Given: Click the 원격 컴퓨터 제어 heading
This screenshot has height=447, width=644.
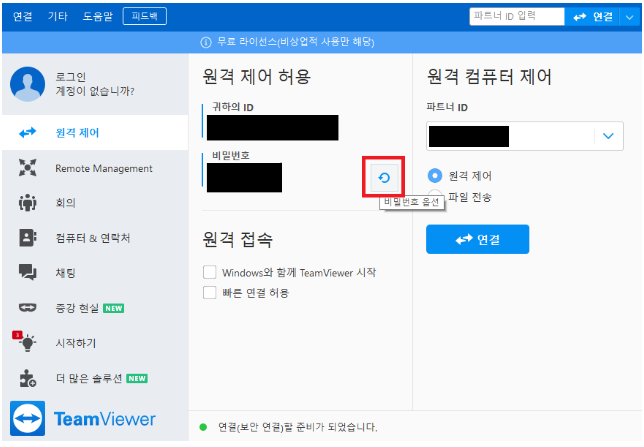Looking at the screenshot, I should pos(489,77).
